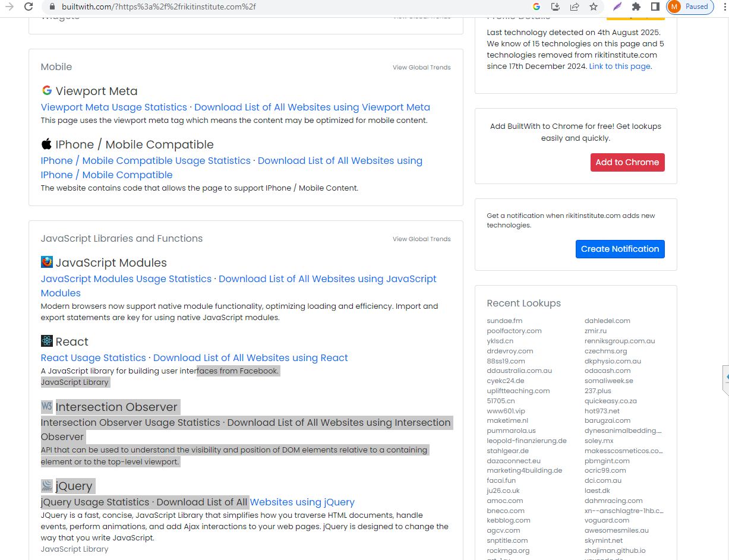Open IPhone / Mobile Compatible Usage Statistics
Image resolution: width=729 pixels, height=560 pixels.
click(146, 160)
